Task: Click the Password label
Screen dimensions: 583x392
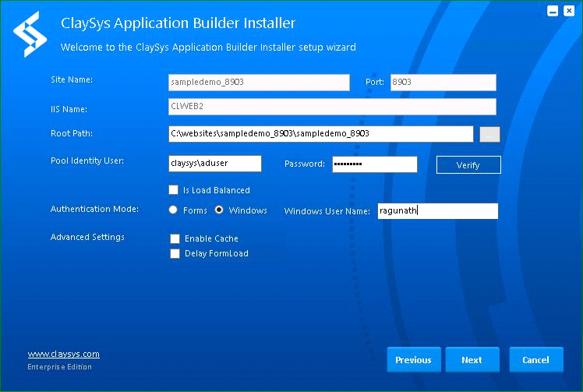Action: pos(305,164)
